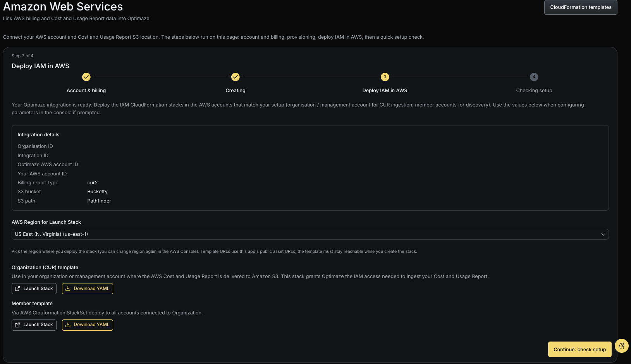Open CloudFormation templates button
This screenshot has height=364, width=631.
pyautogui.click(x=581, y=7)
